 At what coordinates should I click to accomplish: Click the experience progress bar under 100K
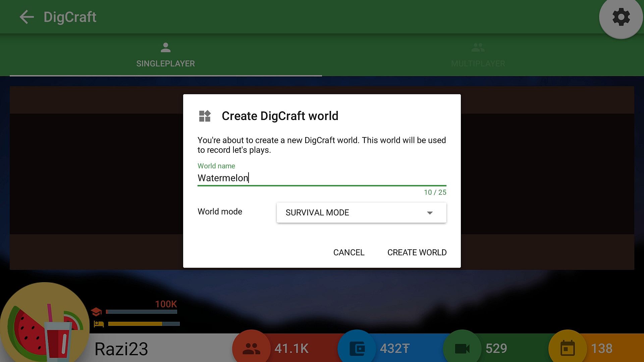[142, 312]
